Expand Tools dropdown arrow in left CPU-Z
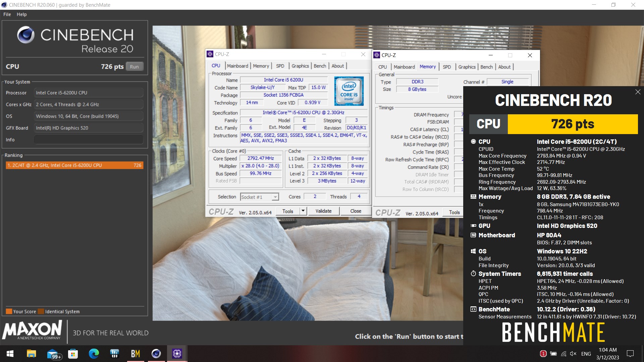Screen dimensions: 644x362 [303, 211]
